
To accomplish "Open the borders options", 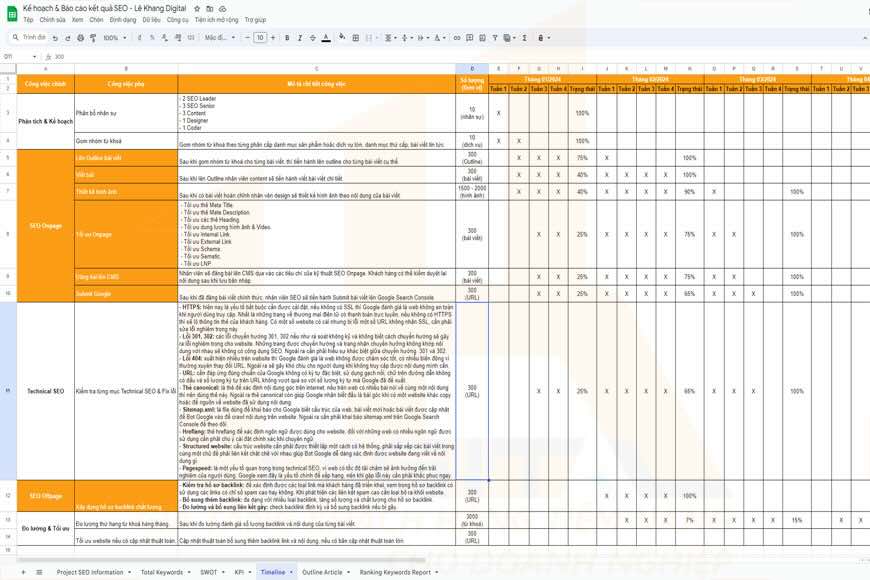I will coord(356,38).
